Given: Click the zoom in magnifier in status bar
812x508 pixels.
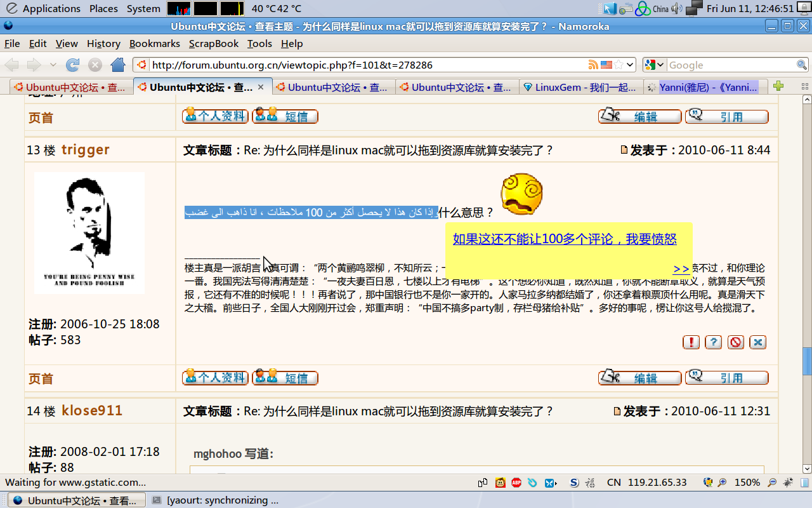Looking at the screenshot, I should coord(722,483).
